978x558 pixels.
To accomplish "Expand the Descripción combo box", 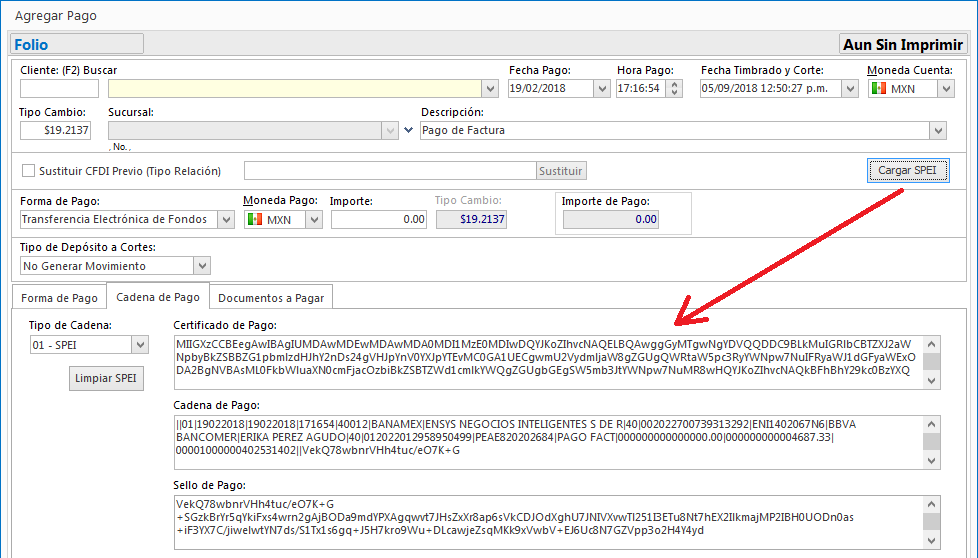I will pos(937,130).
